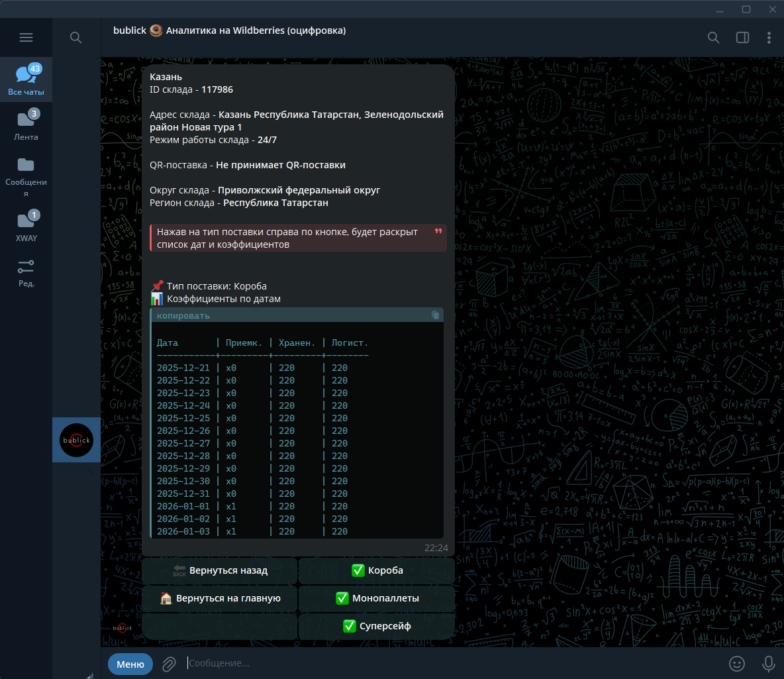Open bublick chat header title
Image resolution: width=784 pixels, height=679 pixels.
pyautogui.click(x=230, y=30)
